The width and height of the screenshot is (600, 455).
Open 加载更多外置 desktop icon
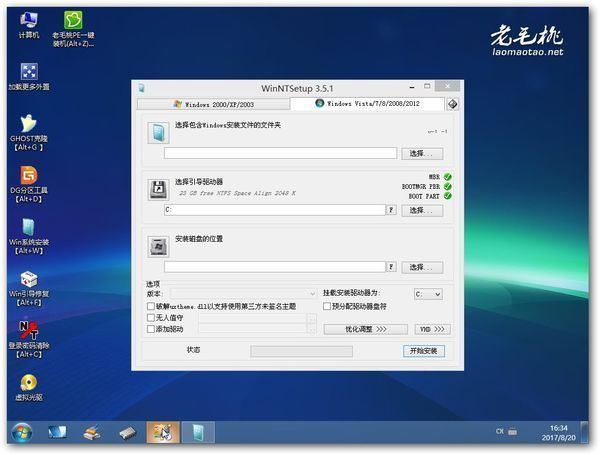29,77
